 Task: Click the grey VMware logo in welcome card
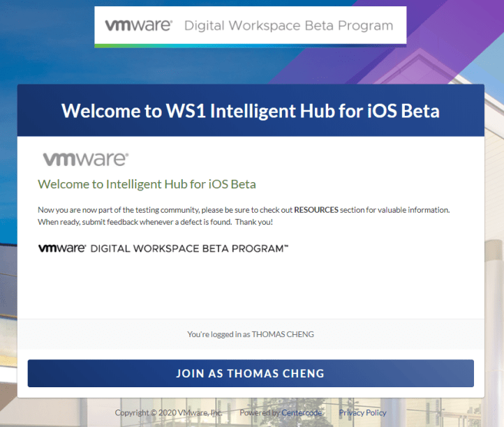click(x=86, y=159)
